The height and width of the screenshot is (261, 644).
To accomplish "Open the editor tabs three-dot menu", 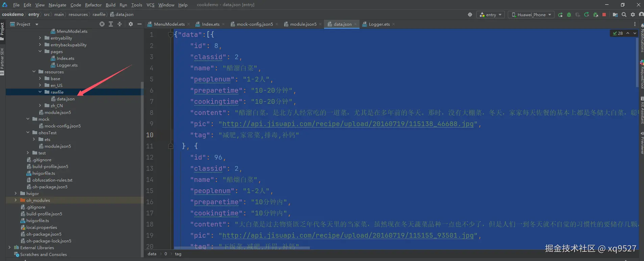I will click(635, 24).
